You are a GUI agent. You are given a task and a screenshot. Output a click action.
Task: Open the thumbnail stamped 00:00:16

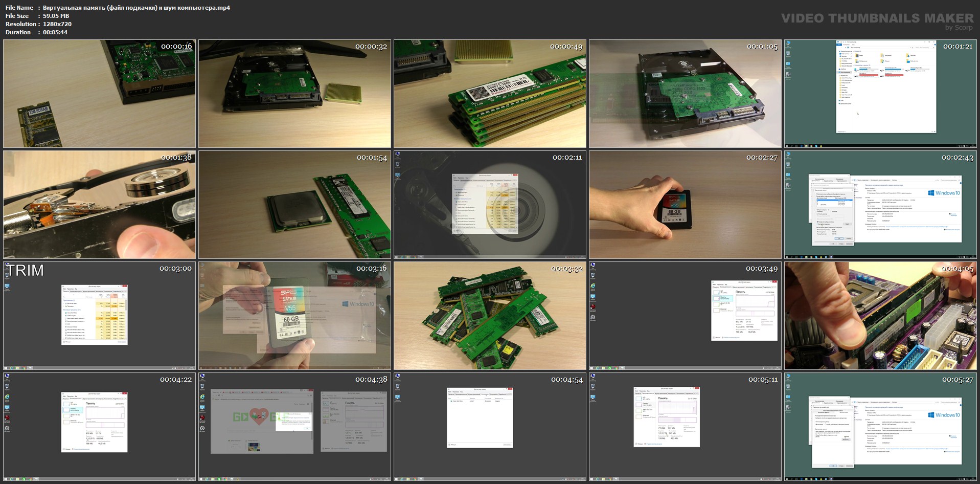tap(99, 94)
